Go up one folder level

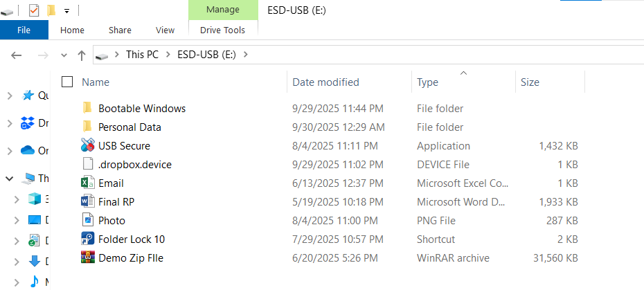[82, 55]
